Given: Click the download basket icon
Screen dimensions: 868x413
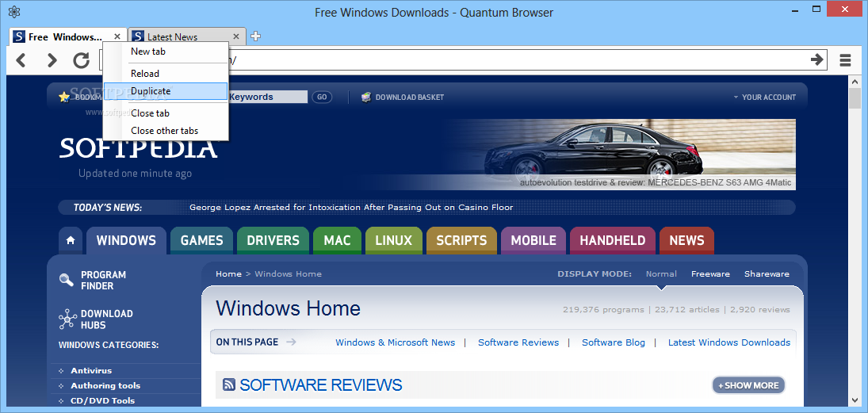Looking at the screenshot, I should (x=366, y=97).
